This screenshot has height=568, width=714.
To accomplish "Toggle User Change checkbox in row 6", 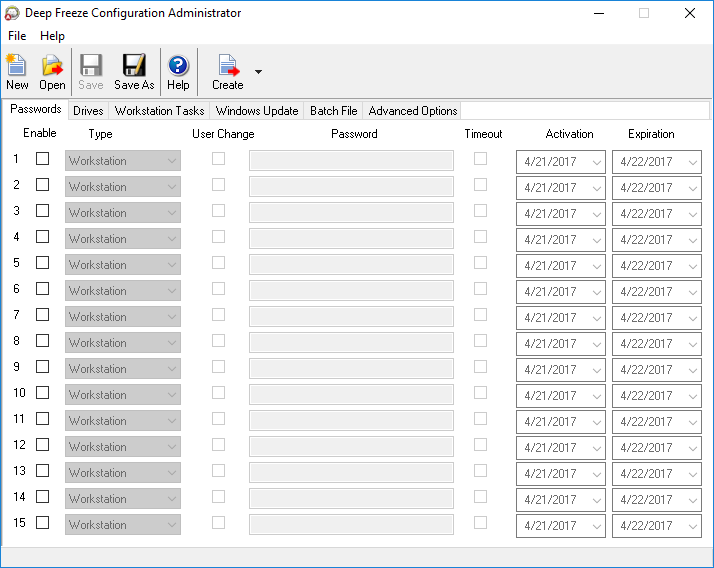I will (219, 288).
